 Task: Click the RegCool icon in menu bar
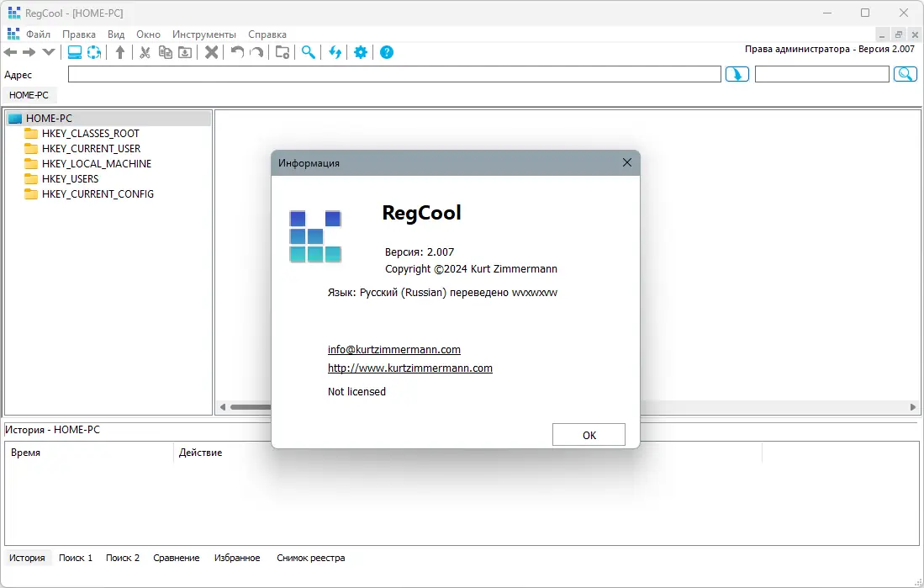click(x=13, y=34)
